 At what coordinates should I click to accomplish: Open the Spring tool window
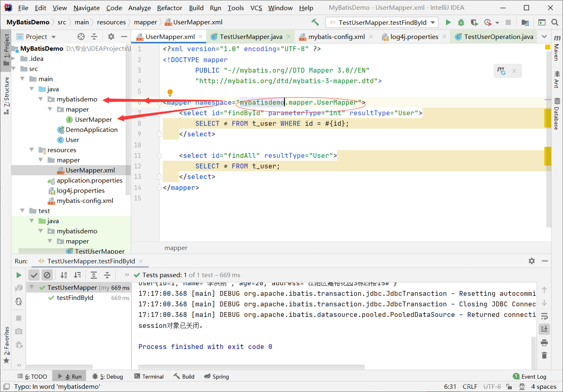click(216, 377)
